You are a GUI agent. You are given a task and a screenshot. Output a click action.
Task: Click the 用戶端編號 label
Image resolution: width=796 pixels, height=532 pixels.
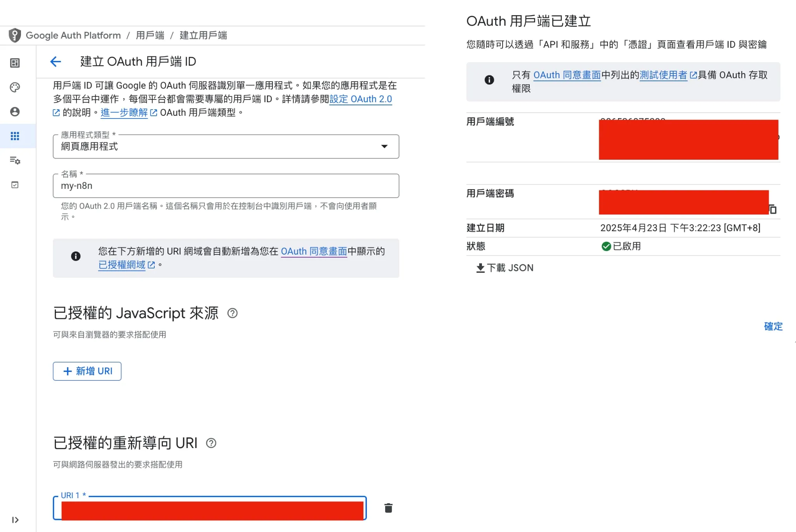click(490, 122)
